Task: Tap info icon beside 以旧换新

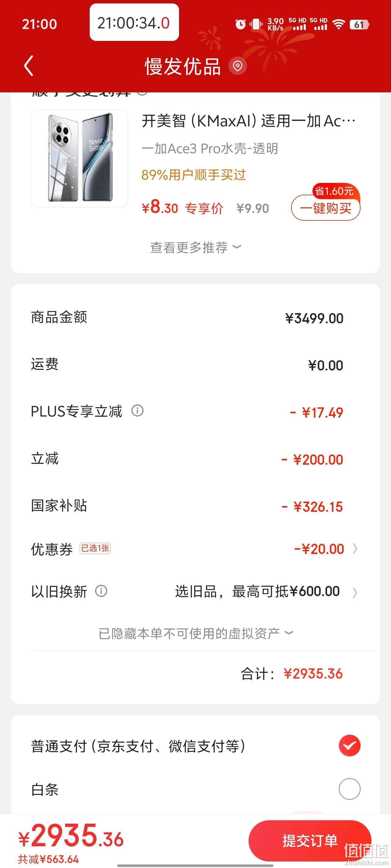Action: (101, 591)
